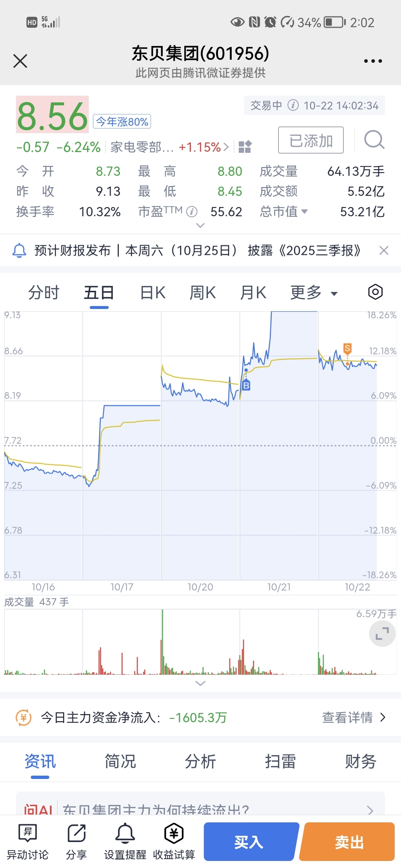Open 查看详情 capital flow details
401x868 pixels.
point(354,717)
